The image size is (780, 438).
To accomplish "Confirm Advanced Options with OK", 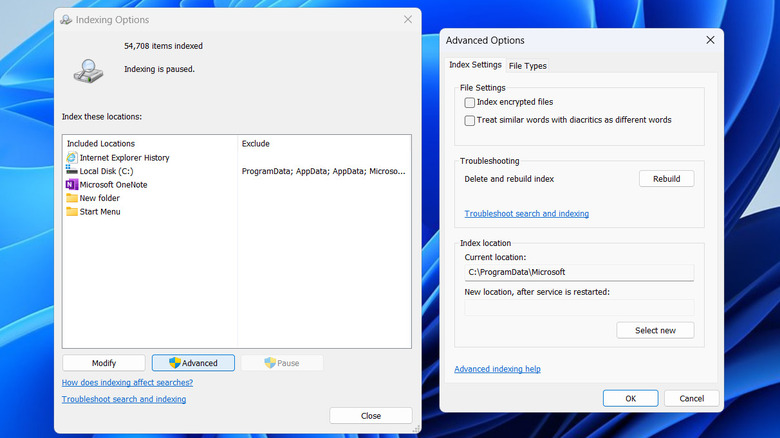I will click(630, 398).
